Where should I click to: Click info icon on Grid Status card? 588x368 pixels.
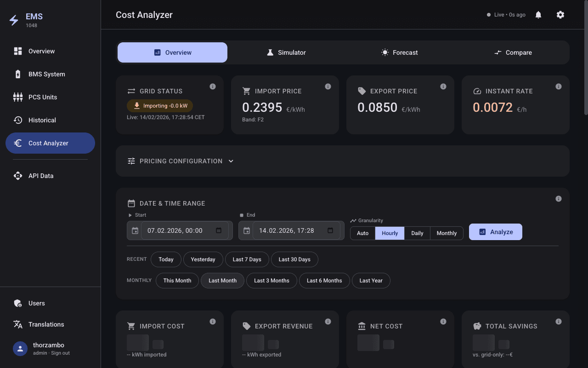tap(213, 86)
